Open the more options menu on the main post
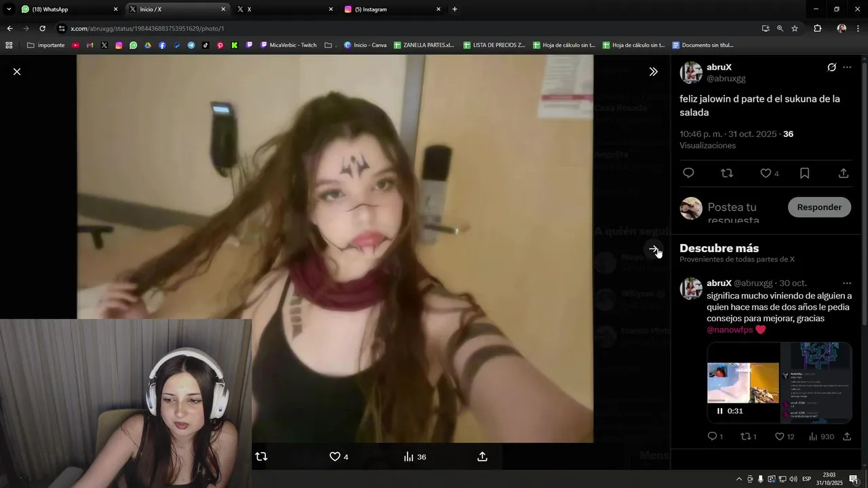Screen dimensions: 868x488 (847, 67)
